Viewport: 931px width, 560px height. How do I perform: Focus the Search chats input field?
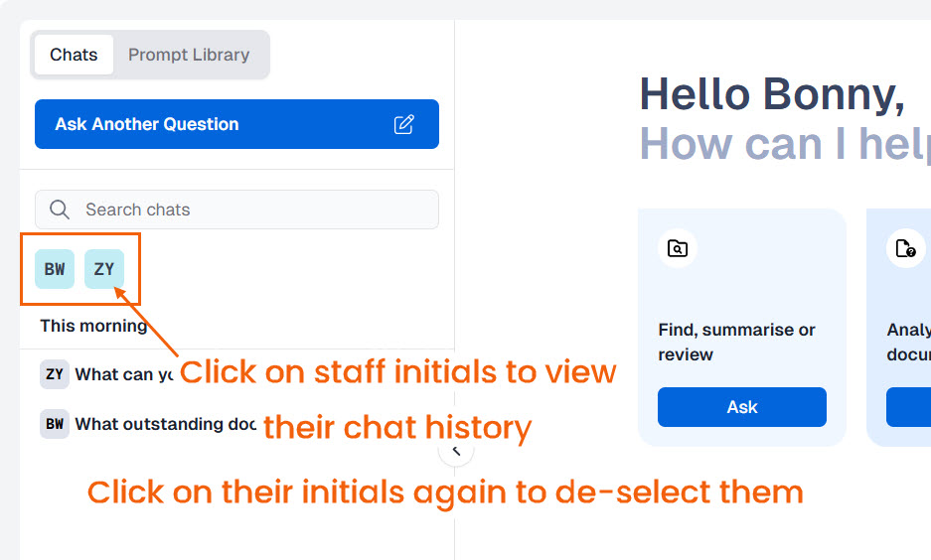pos(236,210)
